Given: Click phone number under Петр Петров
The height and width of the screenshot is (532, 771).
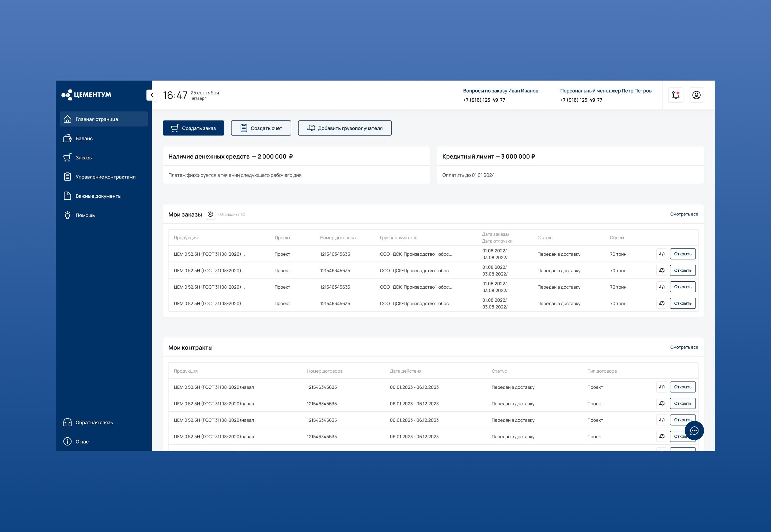Looking at the screenshot, I should tap(581, 100).
